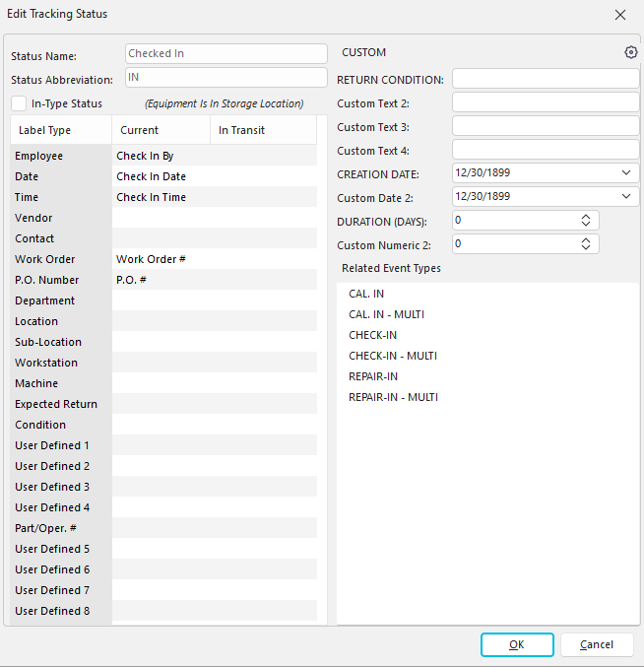This screenshot has width=644, height=667.
Task: Select CAL. IN event type
Action: [x=366, y=294]
